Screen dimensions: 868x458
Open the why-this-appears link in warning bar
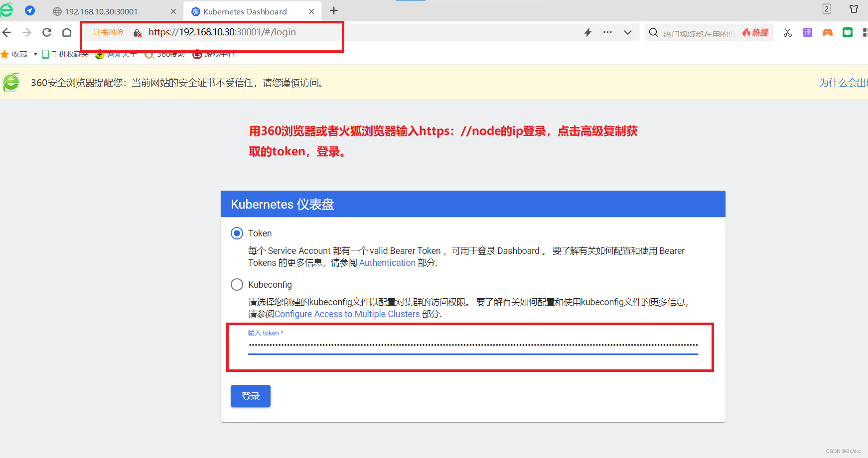pos(844,83)
